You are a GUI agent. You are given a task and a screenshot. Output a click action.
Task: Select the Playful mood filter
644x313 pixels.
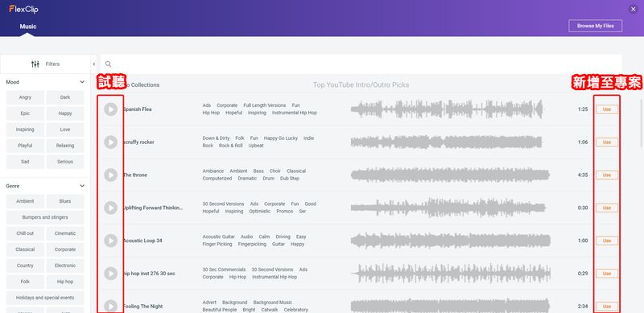click(x=25, y=146)
